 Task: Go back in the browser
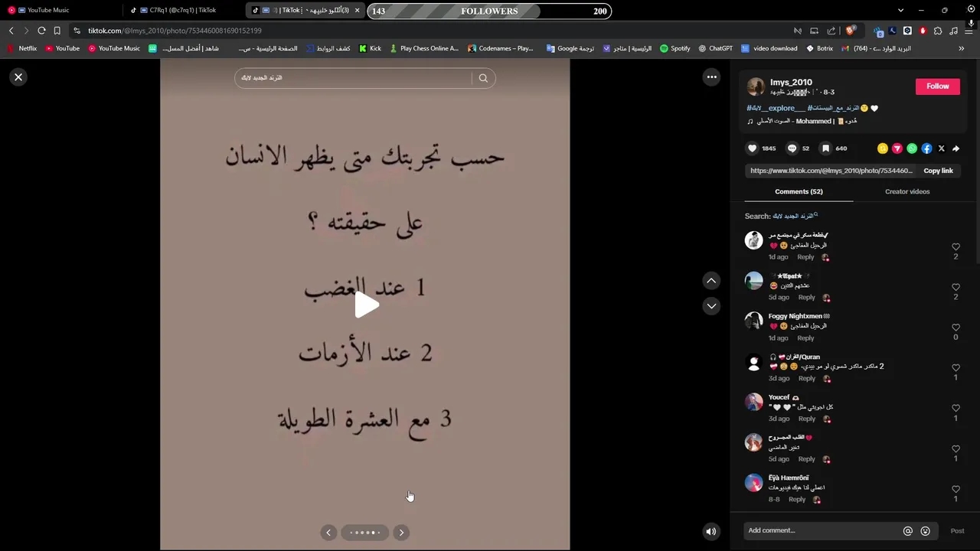tap(11, 31)
